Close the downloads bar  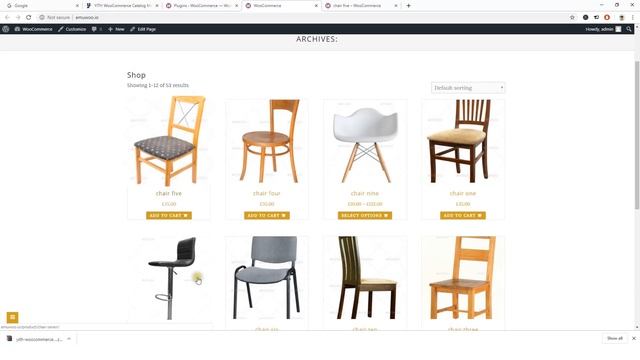633,338
